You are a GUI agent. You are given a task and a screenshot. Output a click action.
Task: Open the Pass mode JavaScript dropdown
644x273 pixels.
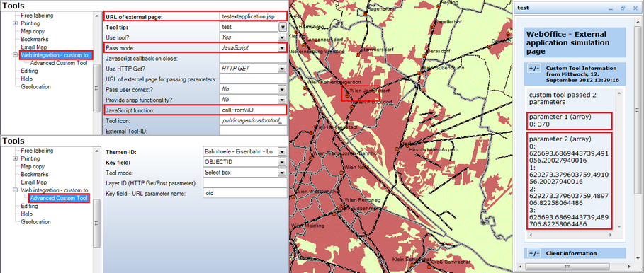coord(282,47)
